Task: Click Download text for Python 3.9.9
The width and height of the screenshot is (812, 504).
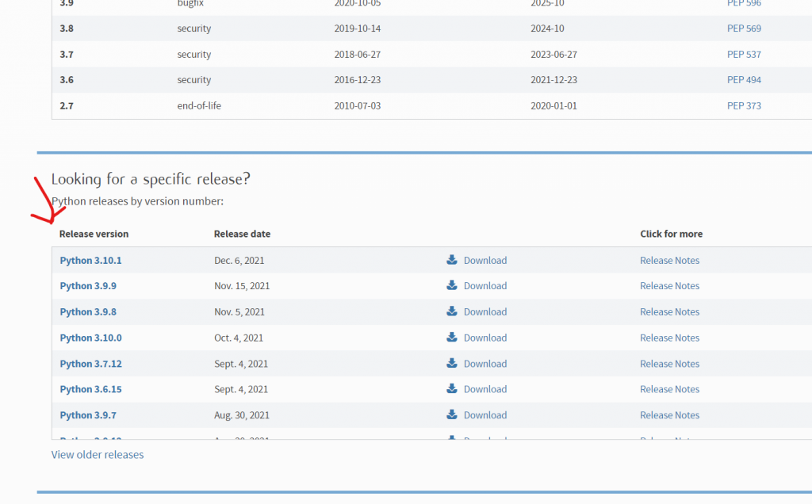Action: pyautogui.click(x=485, y=285)
